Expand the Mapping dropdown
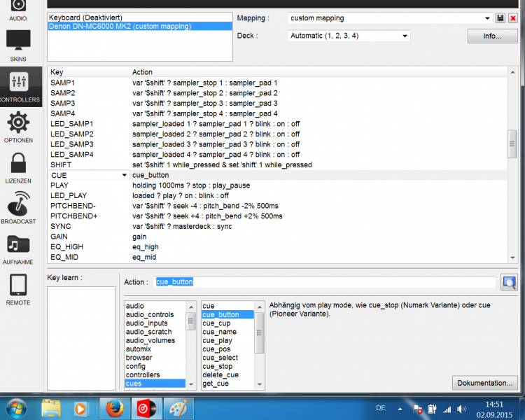The height and width of the screenshot is (420, 525). [x=487, y=18]
